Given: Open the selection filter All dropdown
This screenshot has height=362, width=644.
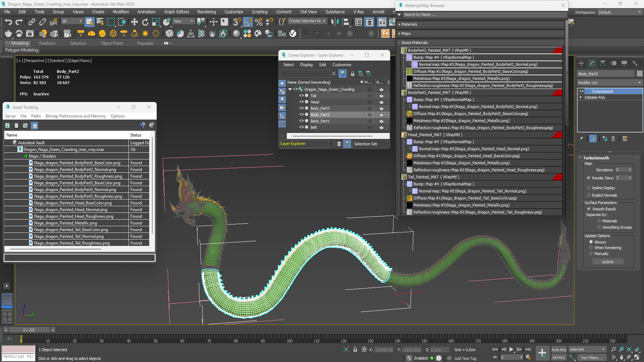Looking at the screenshot, I should [x=72, y=21].
